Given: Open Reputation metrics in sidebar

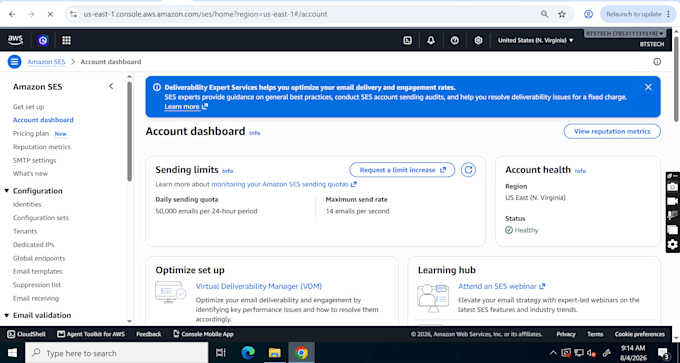Looking at the screenshot, I should tap(42, 147).
